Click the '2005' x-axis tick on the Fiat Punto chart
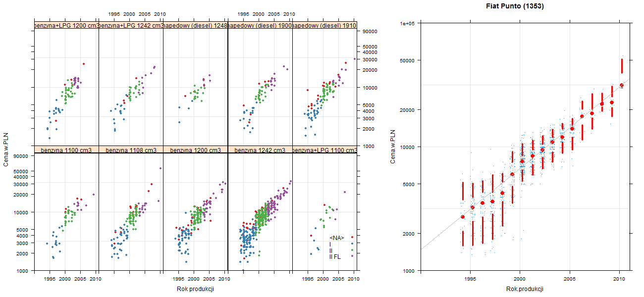The height and width of the screenshot is (297, 644). (569, 279)
